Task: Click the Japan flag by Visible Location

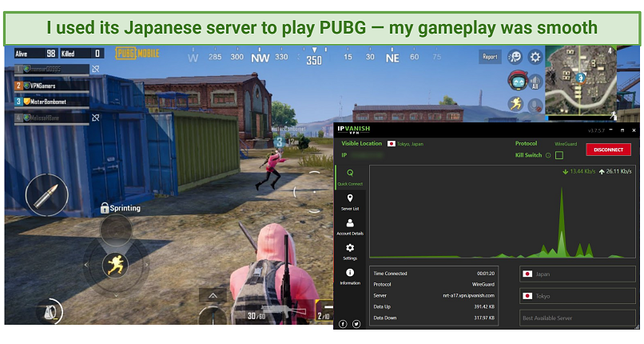Action: [392, 144]
